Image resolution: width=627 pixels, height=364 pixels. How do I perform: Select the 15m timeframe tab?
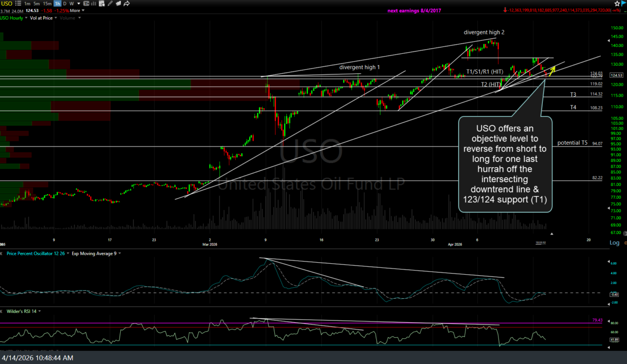click(48, 3)
